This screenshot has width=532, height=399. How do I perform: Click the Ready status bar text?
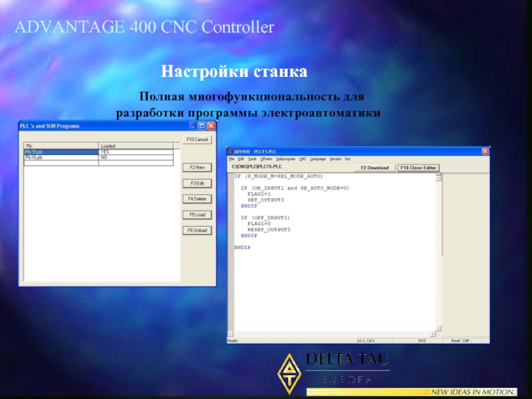pos(233,340)
